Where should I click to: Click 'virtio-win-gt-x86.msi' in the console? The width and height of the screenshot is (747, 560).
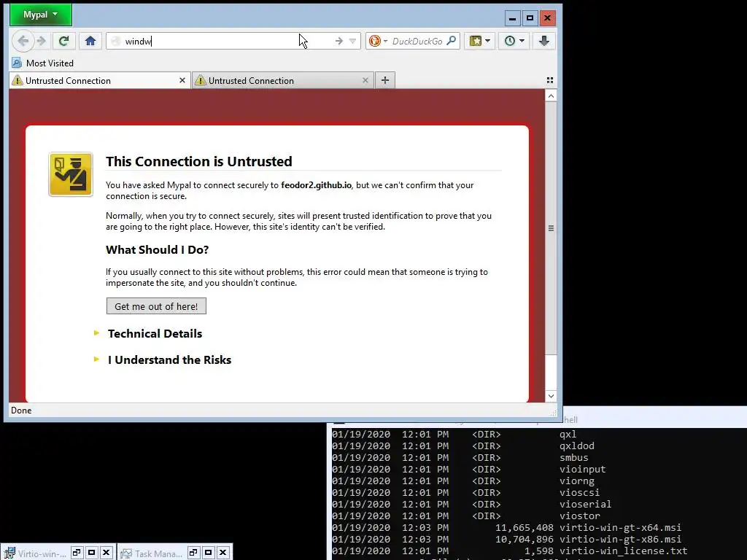(620, 539)
